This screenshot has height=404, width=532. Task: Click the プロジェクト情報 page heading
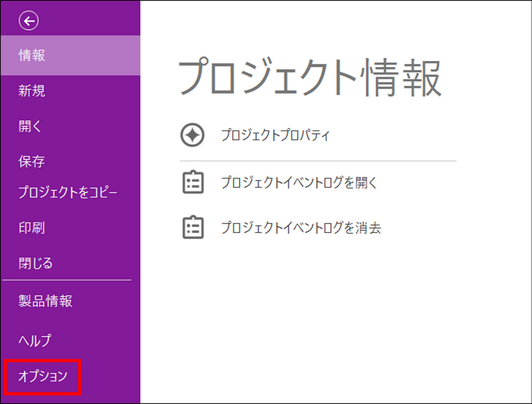coord(310,78)
